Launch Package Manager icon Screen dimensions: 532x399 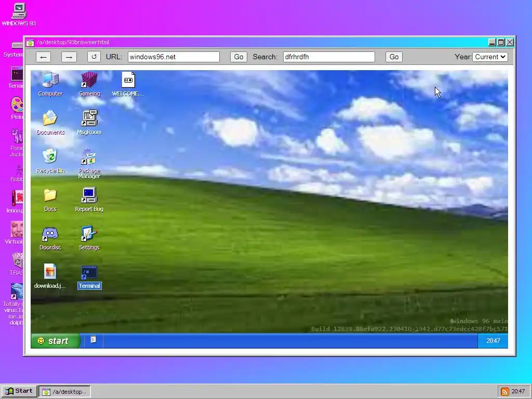click(x=89, y=164)
